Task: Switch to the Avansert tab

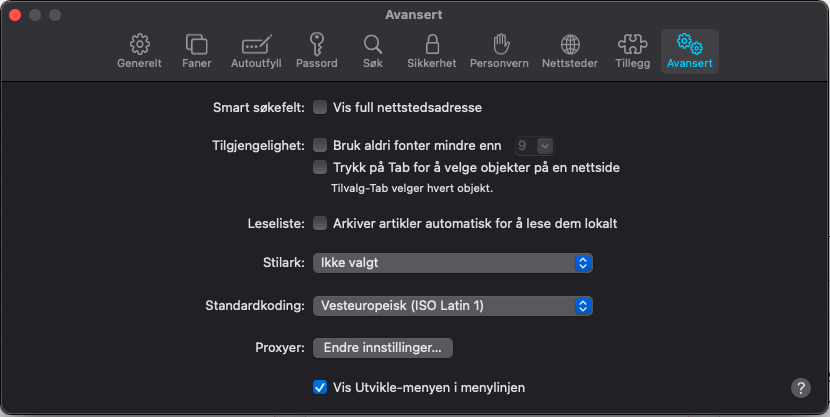Action: point(690,51)
